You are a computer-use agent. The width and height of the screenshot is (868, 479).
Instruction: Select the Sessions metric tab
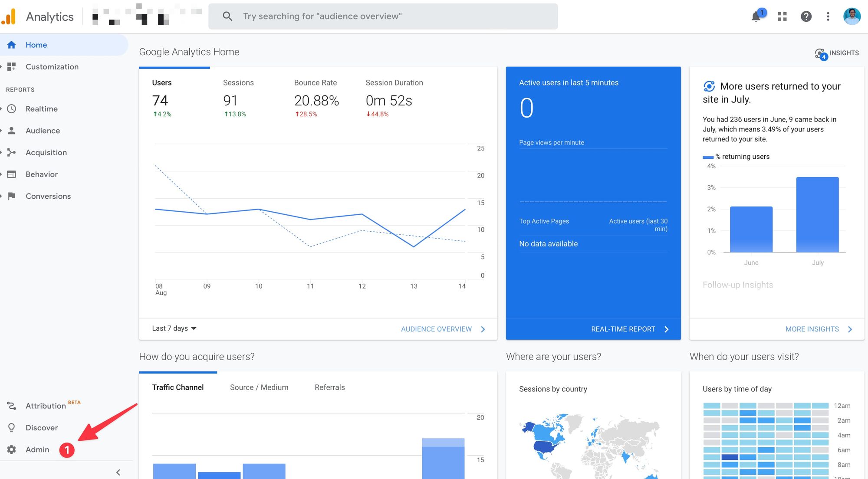click(238, 99)
